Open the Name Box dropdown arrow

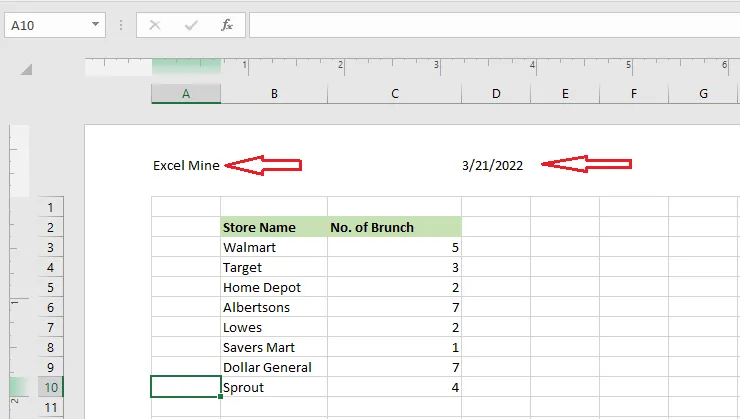click(x=95, y=25)
